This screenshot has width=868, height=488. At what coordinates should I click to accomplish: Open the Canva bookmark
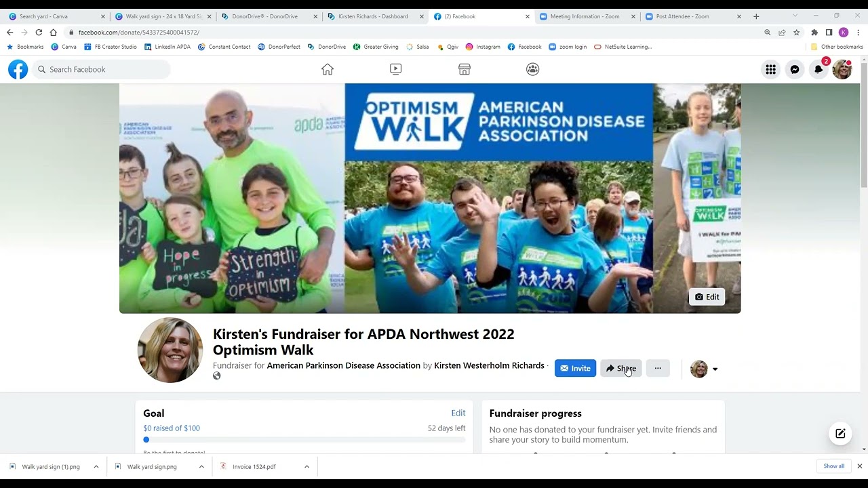click(x=64, y=47)
